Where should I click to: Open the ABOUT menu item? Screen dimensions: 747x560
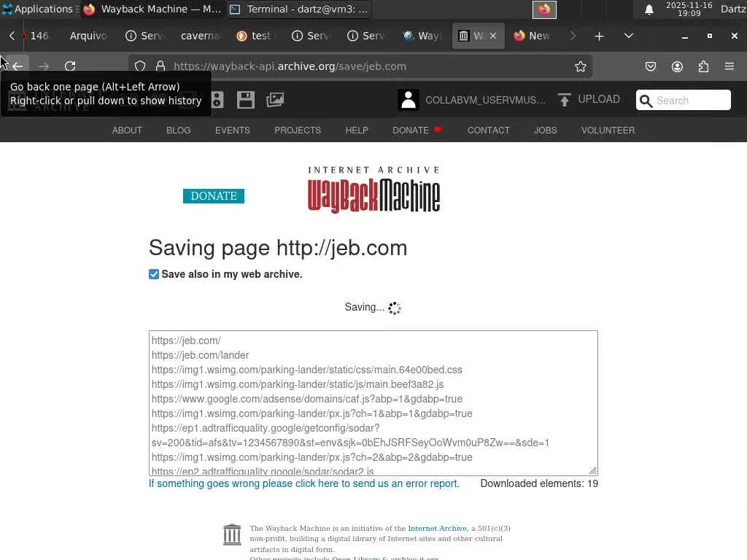pyautogui.click(x=127, y=131)
